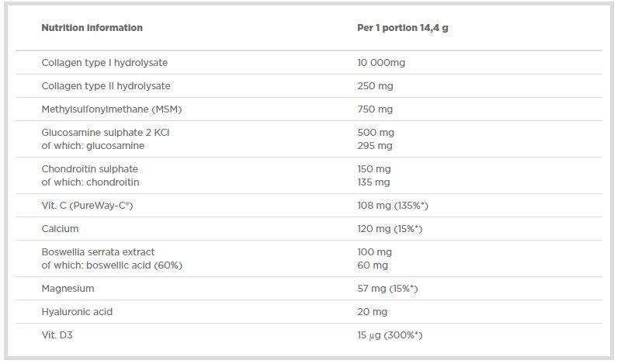Click the Vit. D3 "15 µg (300%*)" value
Screen dimensions: 621x364
coord(389,335)
